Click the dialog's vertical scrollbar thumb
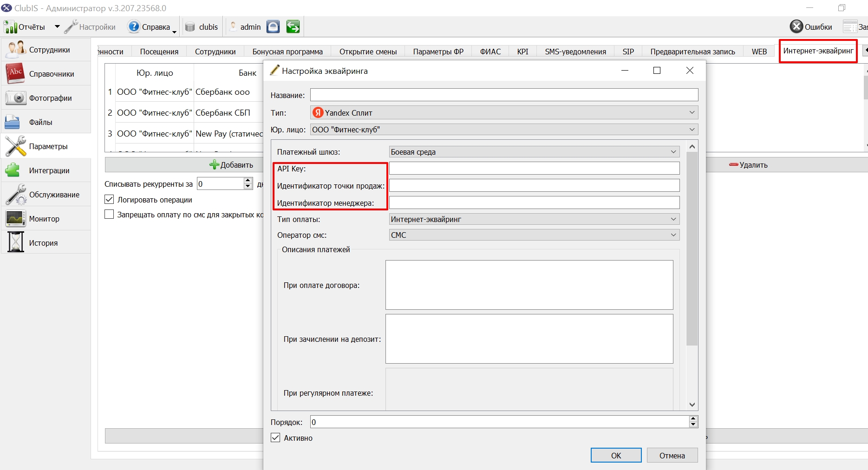Screen dimensions: 868x470 click(x=692, y=248)
